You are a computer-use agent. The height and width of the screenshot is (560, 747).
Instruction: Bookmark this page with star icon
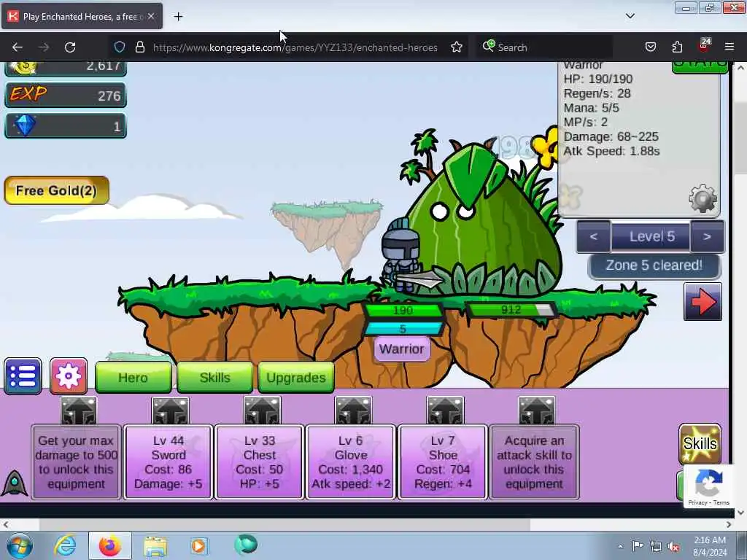[x=457, y=47]
